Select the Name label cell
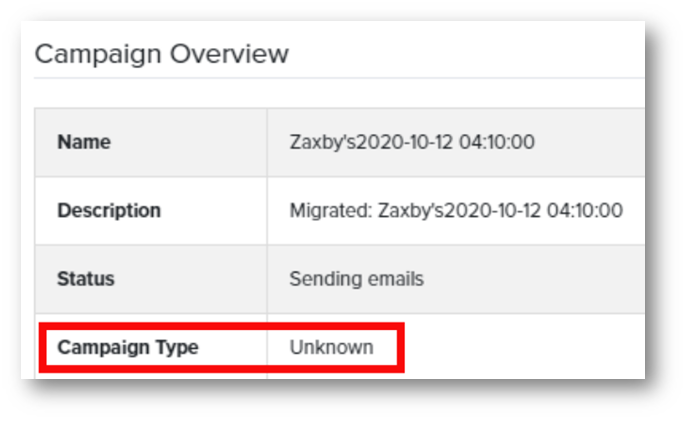Screen dimensions: 687x421 tap(151, 142)
